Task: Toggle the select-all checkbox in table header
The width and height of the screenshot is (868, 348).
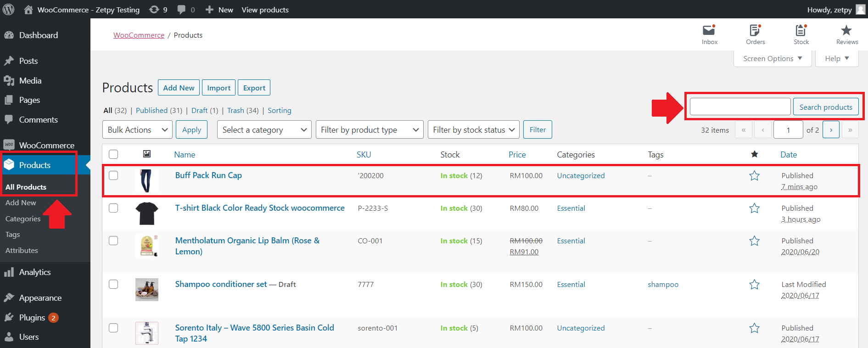Action: click(x=113, y=154)
